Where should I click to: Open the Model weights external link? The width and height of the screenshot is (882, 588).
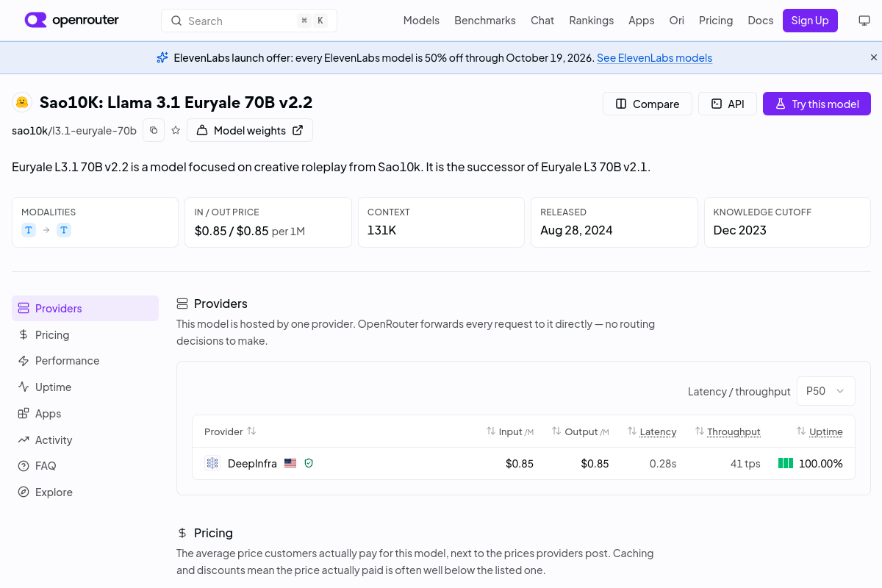point(250,130)
